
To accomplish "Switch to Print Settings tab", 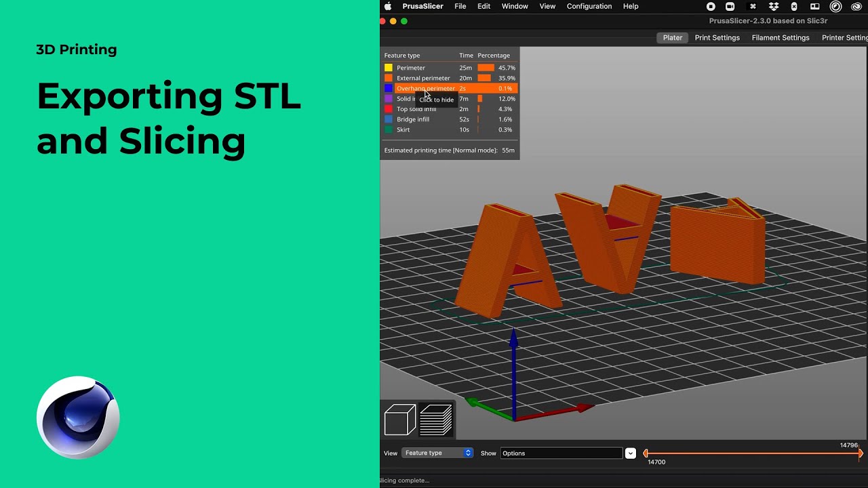I will 717,37.
